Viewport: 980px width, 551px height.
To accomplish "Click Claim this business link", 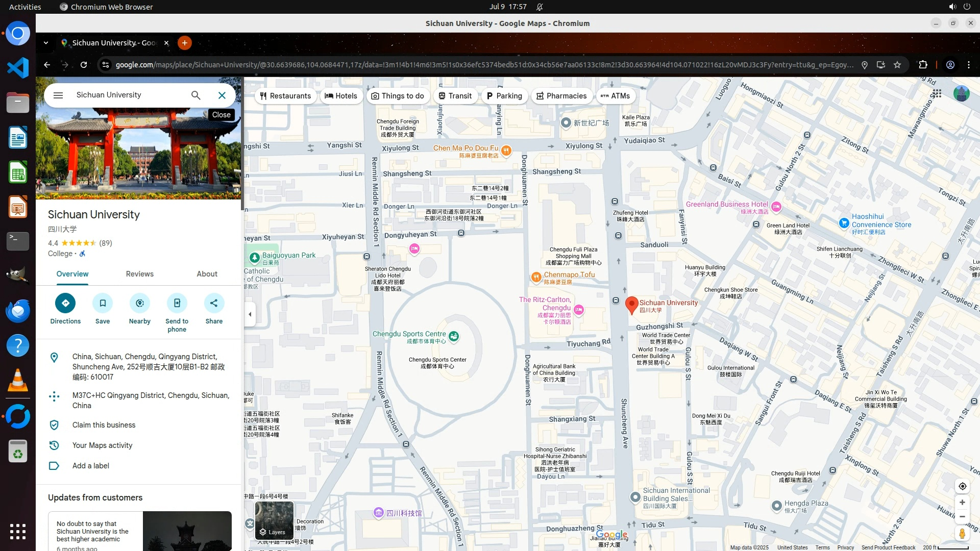I will (x=104, y=425).
